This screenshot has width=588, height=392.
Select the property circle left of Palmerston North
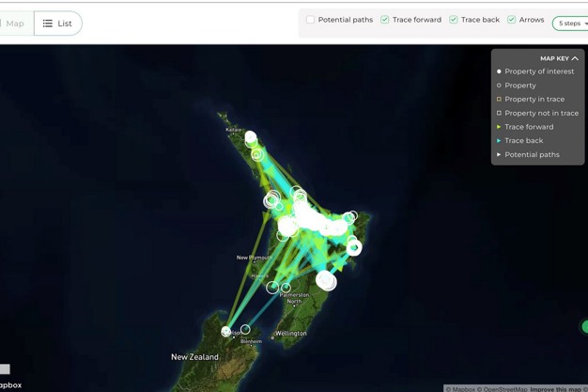point(272,288)
